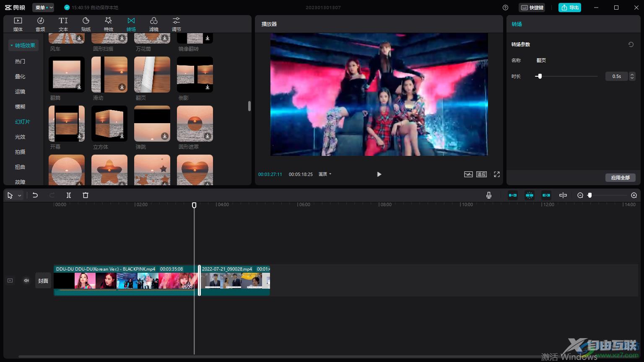The image size is (644, 362).
Task: Reset the 转场参数 transition parameters
Action: pyautogui.click(x=631, y=44)
